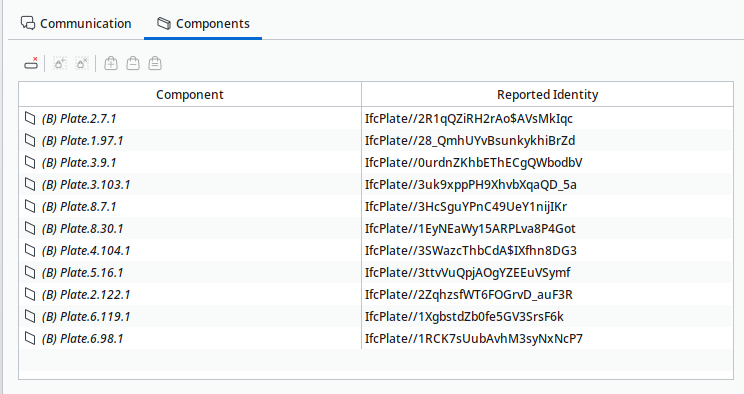Click identity IfcPlate//28_QmhUYvBsunkykhiBrZd
The image size is (744, 394).
point(470,141)
